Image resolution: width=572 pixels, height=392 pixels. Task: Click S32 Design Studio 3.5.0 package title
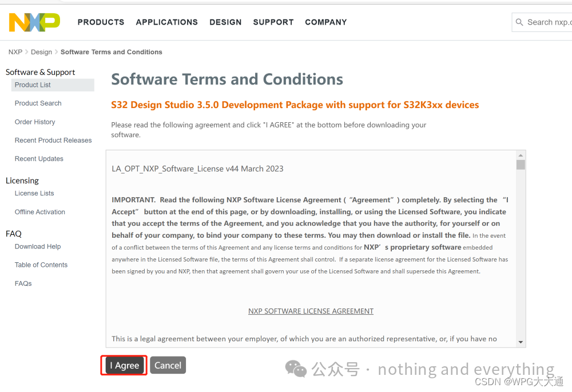pos(295,105)
